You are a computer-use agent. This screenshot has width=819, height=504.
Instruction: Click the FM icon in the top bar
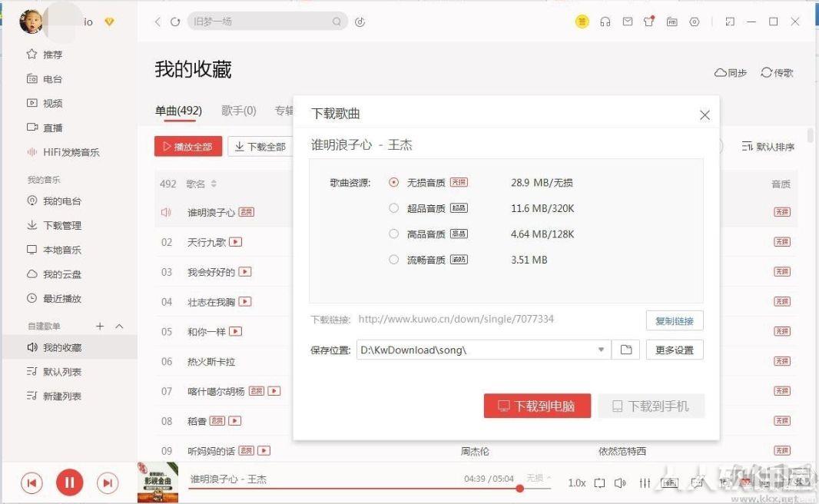tap(671, 22)
